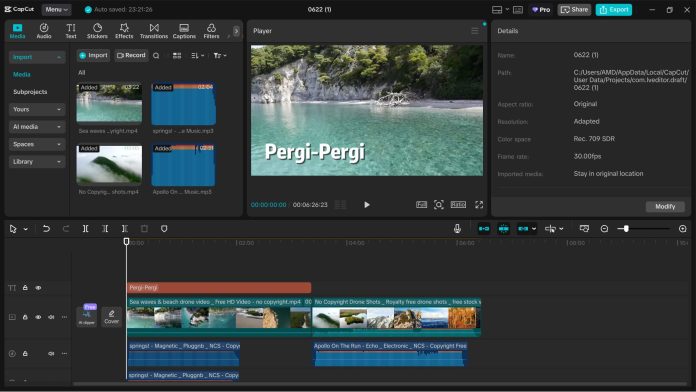Search media with the magnifier icon

pos(156,56)
